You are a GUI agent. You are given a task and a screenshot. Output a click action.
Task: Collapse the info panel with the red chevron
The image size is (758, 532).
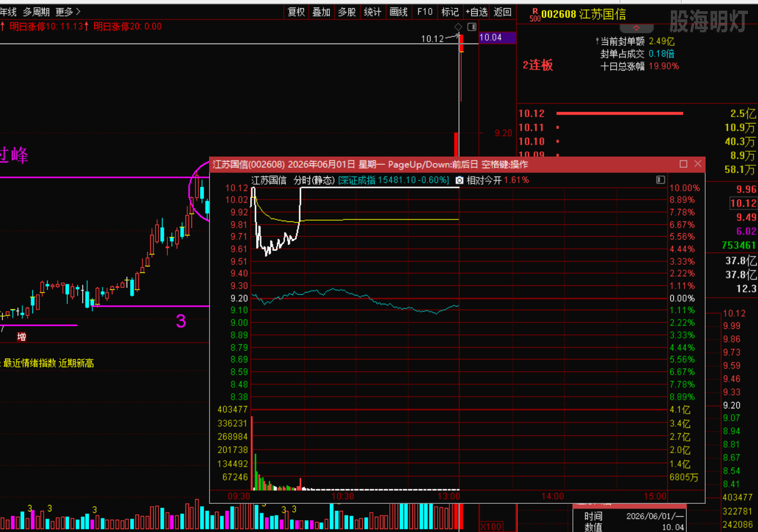tap(635, 28)
